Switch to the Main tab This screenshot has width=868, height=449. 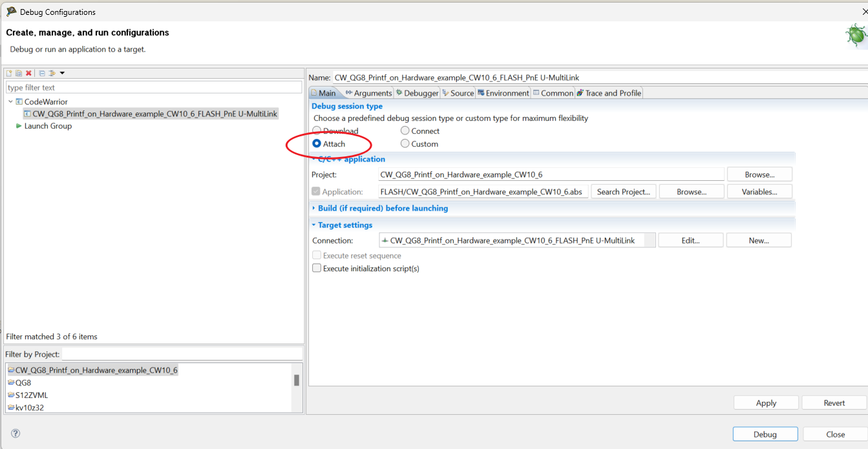[324, 93]
